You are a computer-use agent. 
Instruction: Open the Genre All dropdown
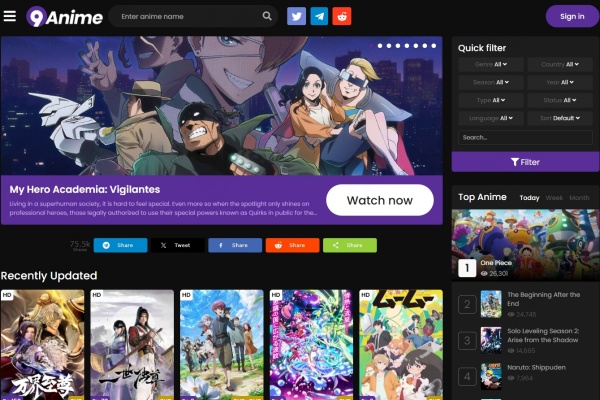491,64
